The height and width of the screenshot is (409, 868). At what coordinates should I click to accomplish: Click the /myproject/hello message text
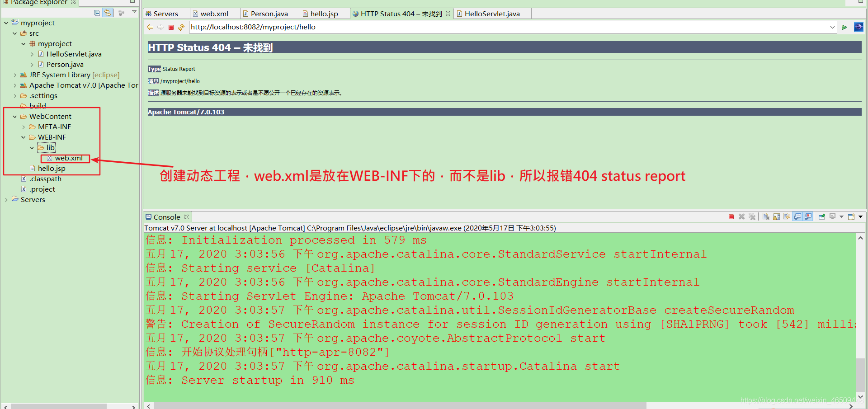click(180, 81)
